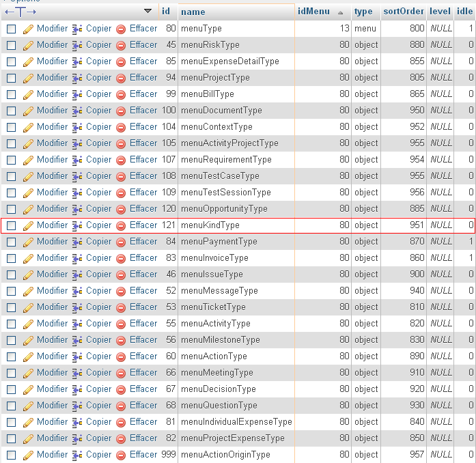Toggle the idMenu sort direction arrow

click(341, 12)
